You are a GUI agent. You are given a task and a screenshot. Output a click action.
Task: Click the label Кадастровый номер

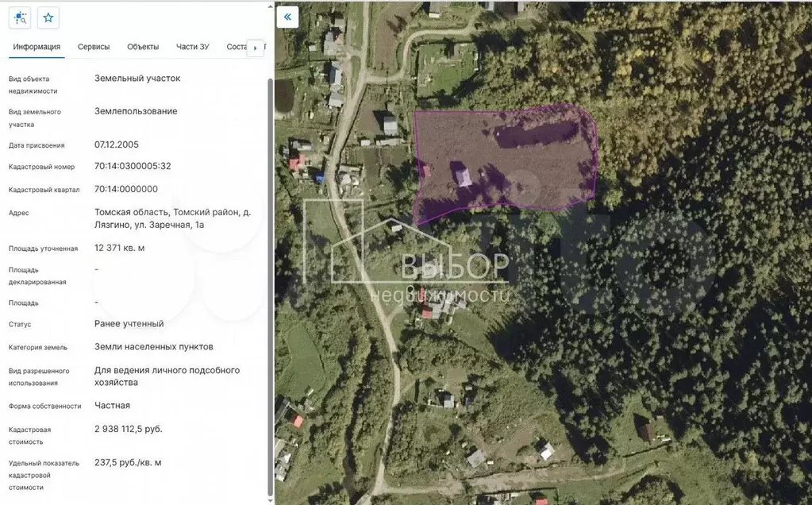41,167
